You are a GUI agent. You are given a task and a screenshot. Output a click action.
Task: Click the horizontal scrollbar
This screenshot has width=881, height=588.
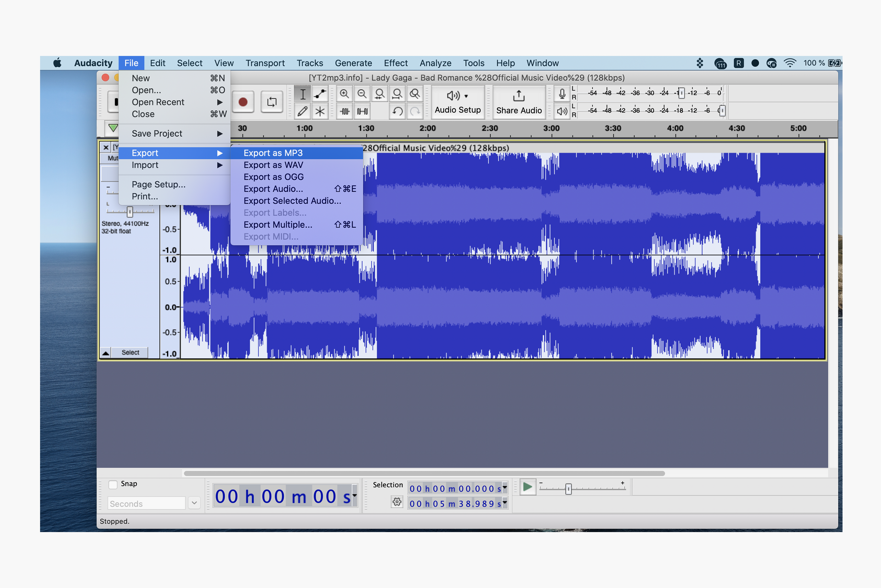point(424,473)
